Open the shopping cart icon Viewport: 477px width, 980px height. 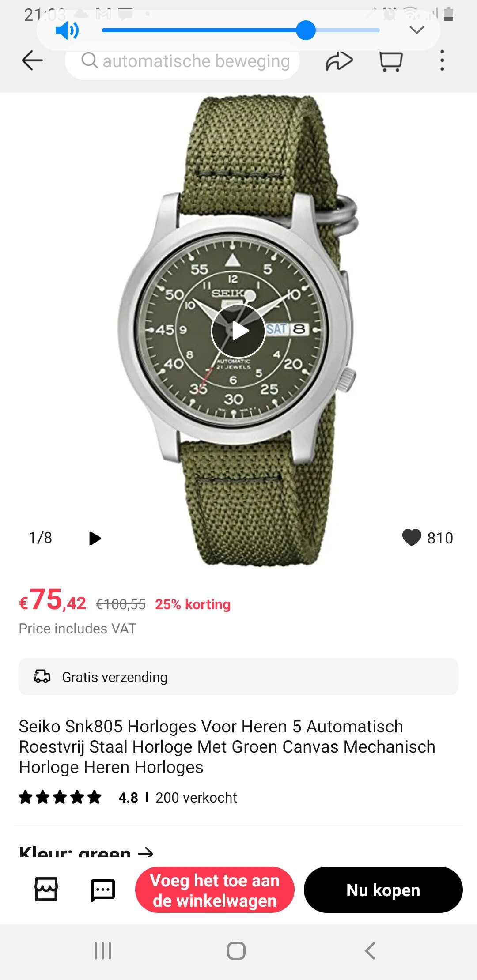391,61
